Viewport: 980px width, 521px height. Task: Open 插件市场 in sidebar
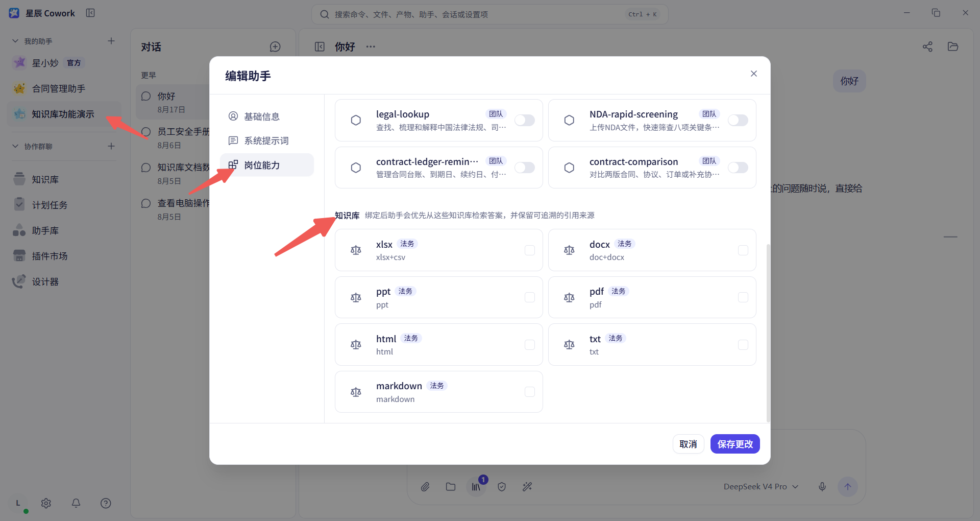click(x=64, y=256)
